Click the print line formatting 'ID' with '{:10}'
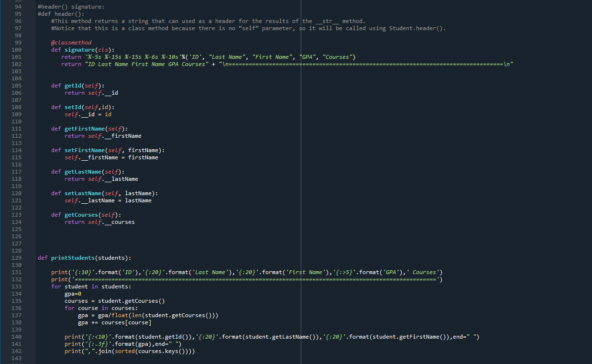This screenshot has width=592, height=364. (x=247, y=272)
